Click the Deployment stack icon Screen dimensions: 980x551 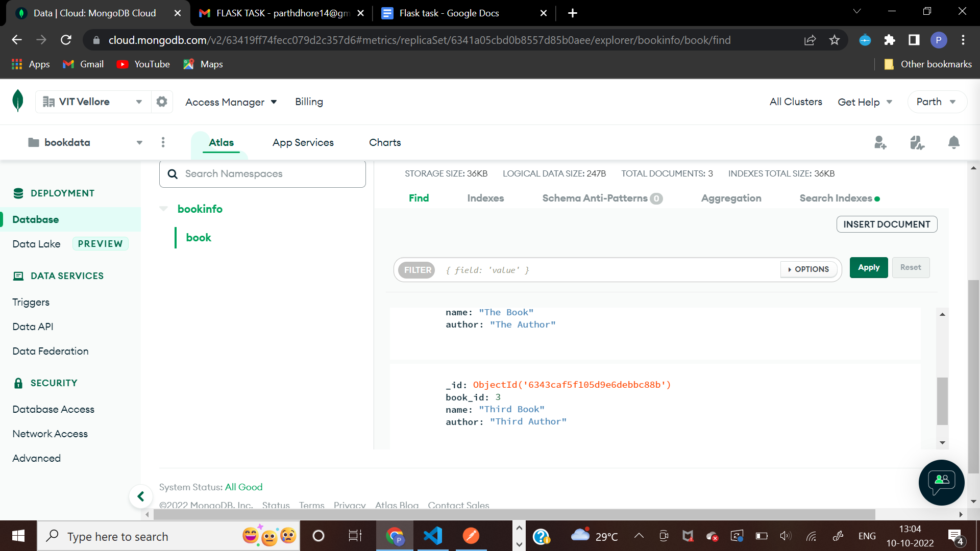[x=19, y=193]
